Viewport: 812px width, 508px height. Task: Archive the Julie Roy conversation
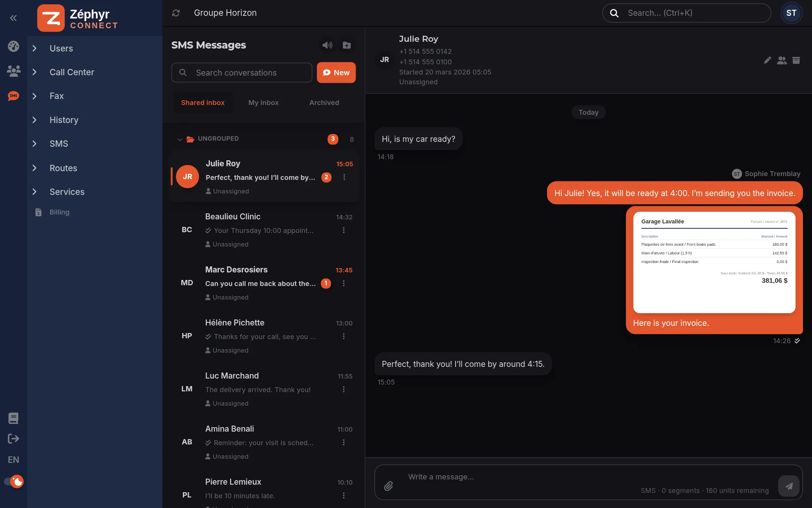[796, 60]
